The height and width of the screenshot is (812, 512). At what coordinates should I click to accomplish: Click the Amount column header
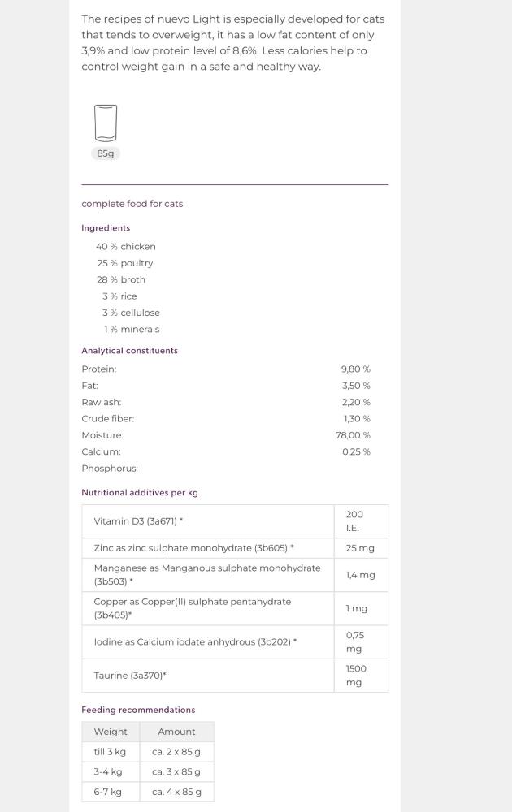click(x=176, y=732)
